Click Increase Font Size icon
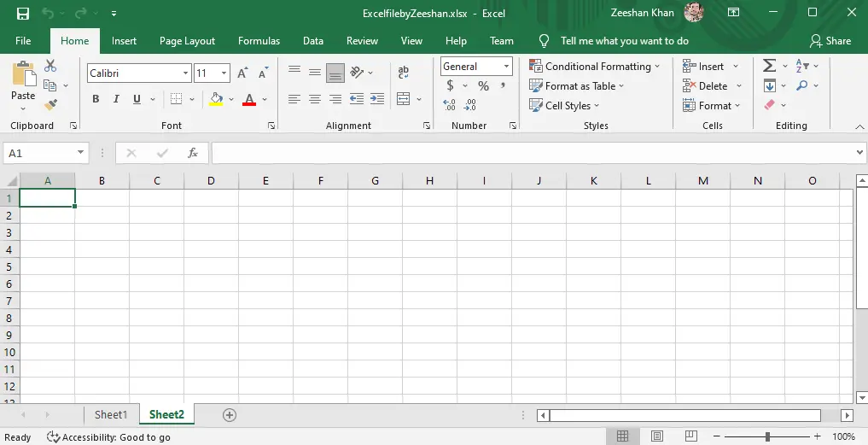Viewport: 868px width, 445px height. click(x=242, y=73)
